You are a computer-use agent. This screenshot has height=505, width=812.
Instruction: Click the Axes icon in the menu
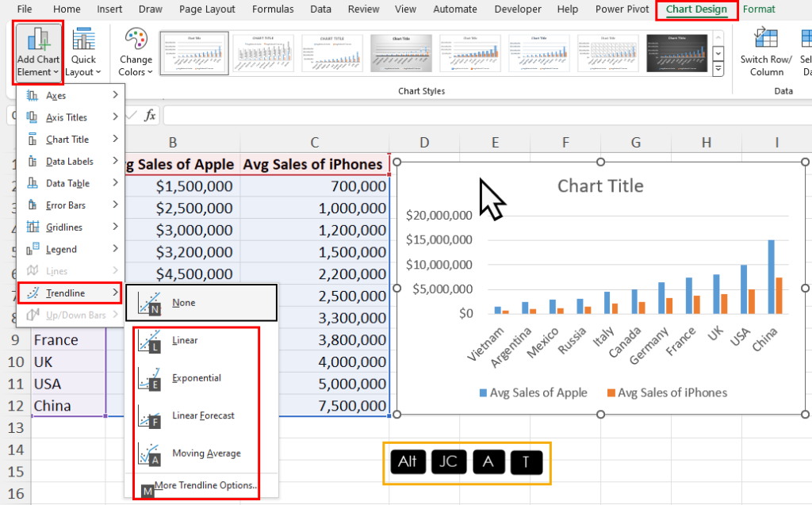[32, 95]
